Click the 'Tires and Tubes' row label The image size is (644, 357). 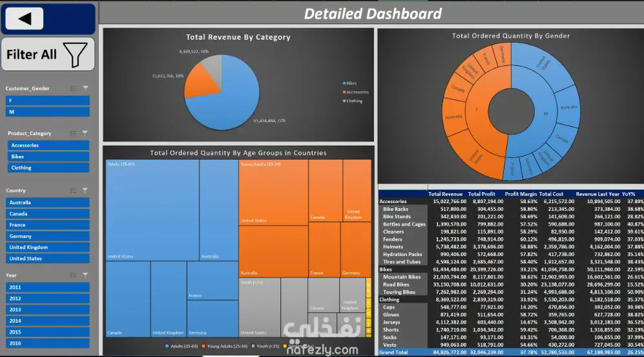402,262
